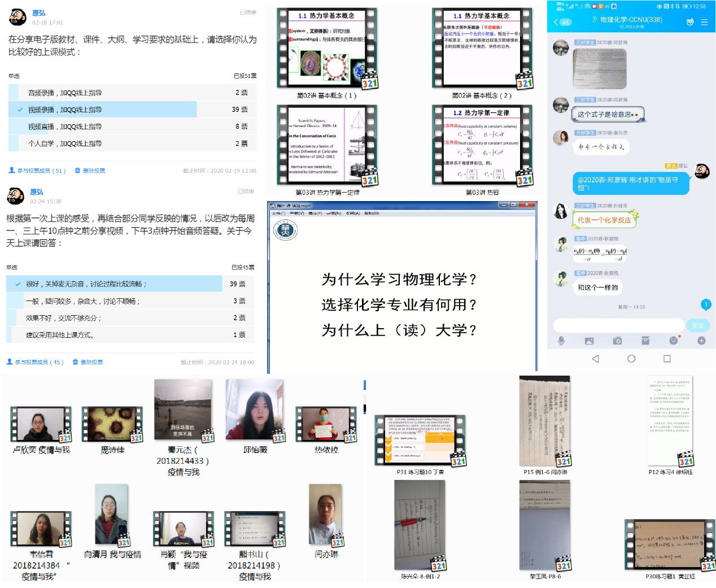Select poll option 视频直播，加QQ线上指导

pos(65,127)
